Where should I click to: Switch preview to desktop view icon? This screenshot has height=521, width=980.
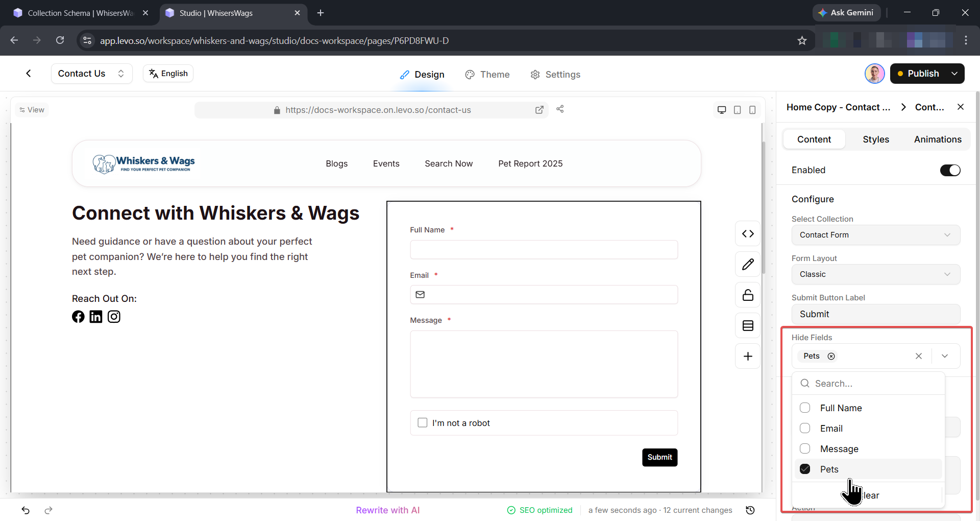(x=722, y=110)
